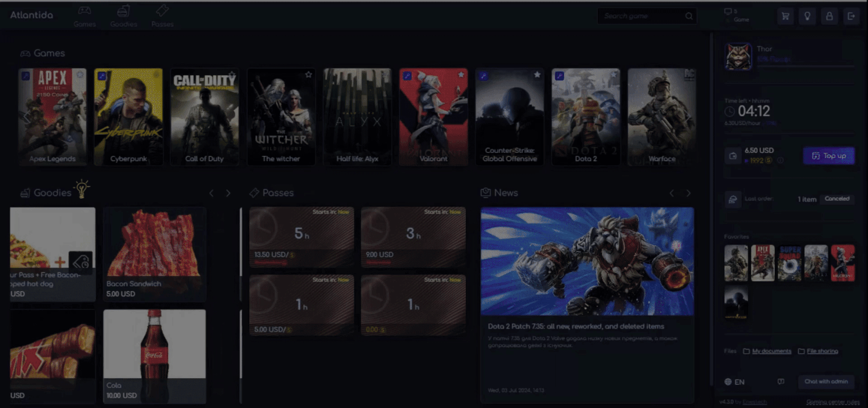
Task: Open the Passes tab in the top navigation
Action: [x=162, y=16]
